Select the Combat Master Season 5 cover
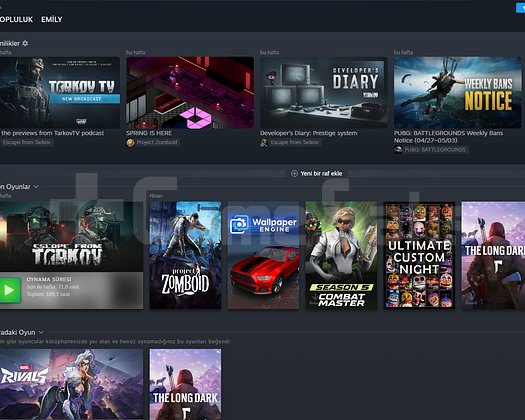Screen dimensions: 525x420 [341, 255]
